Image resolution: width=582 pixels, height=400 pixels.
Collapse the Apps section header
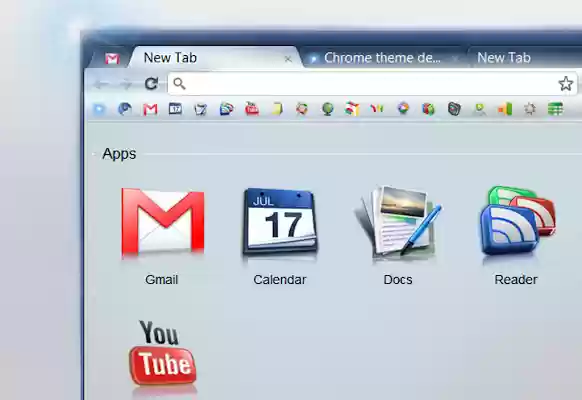pos(119,154)
